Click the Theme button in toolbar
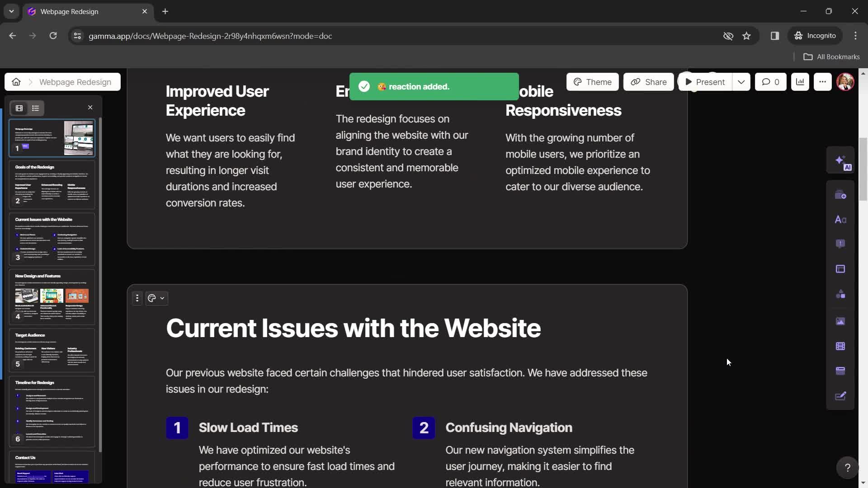 pyautogui.click(x=593, y=82)
